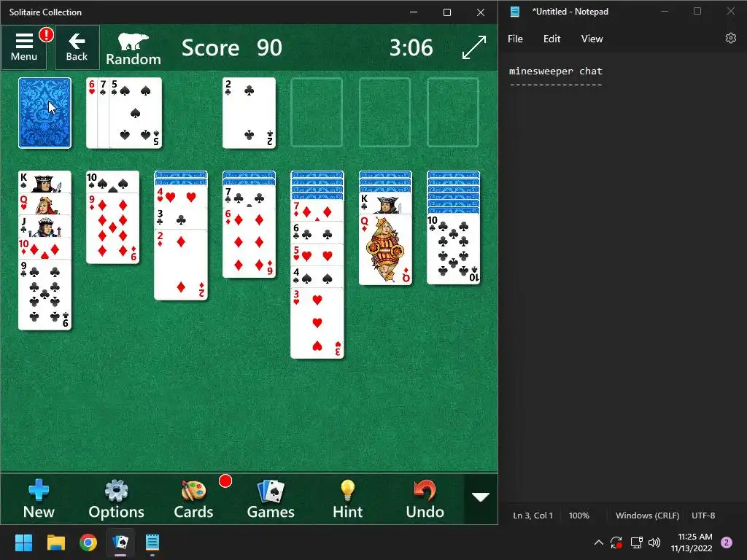Click the Random polar bear icon
The image size is (747, 560).
tap(133, 49)
